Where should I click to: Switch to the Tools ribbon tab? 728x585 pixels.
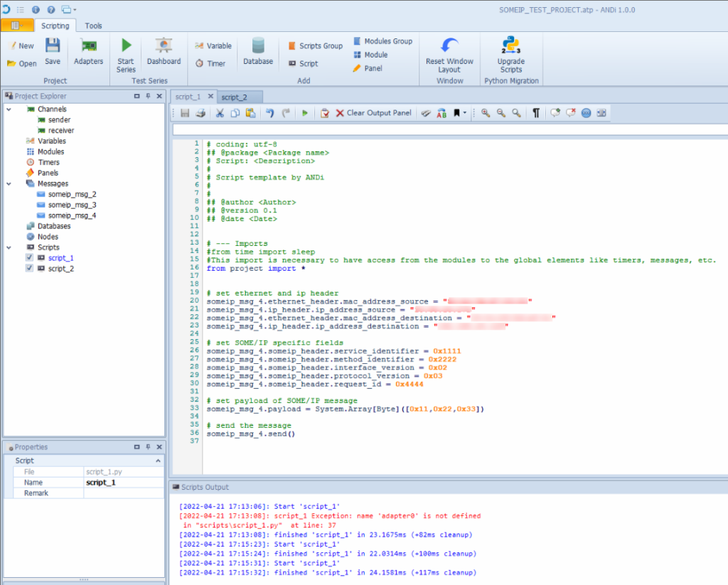[93, 26]
